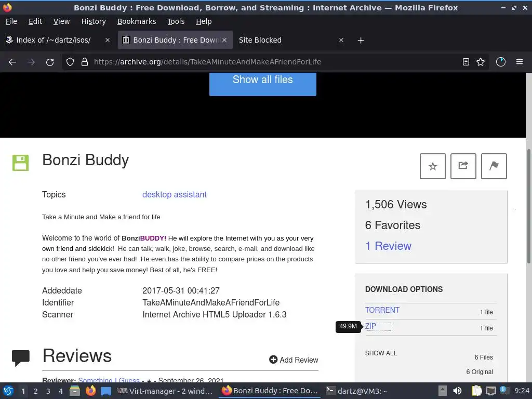Open the desktop assistant topic link
Image resolution: width=532 pixels, height=399 pixels.
pyautogui.click(x=175, y=194)
